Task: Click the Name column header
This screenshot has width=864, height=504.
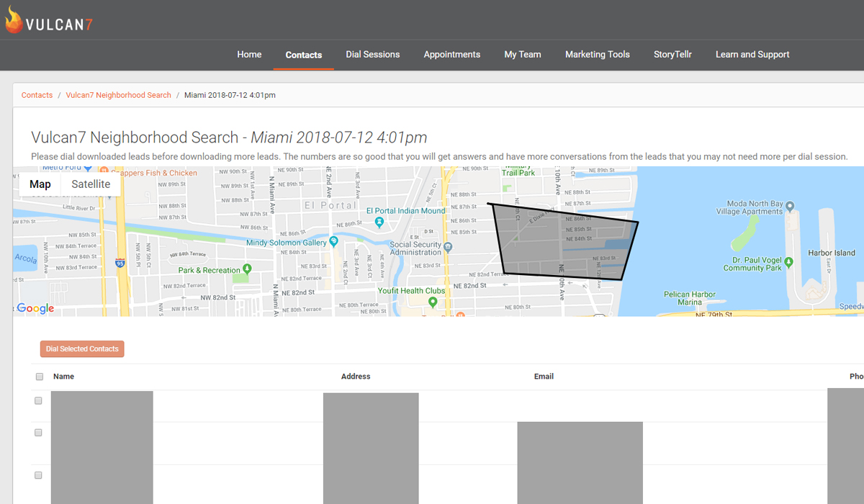Action: point(63,377)
